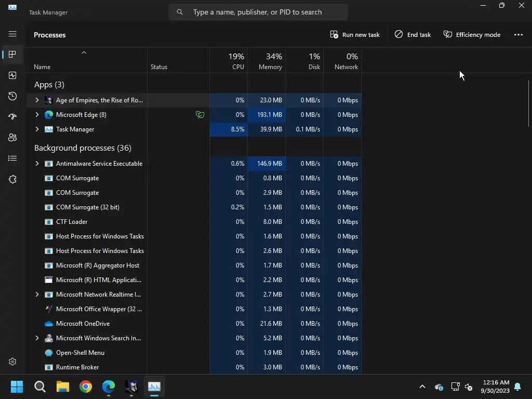Focus the name, publisher, or PID search box
The height and width of the screenshot is (399, 532).
(x=258, y=12)
